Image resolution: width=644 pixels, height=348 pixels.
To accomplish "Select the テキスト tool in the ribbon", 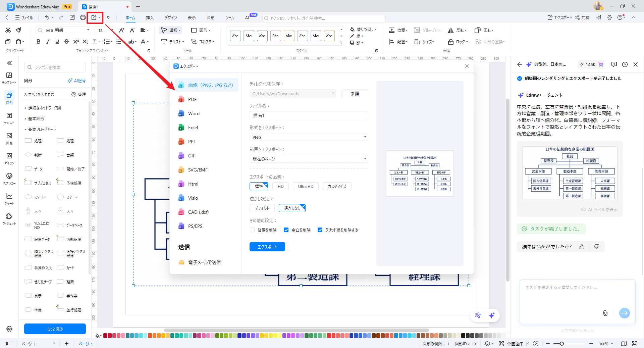I will 172,42.
